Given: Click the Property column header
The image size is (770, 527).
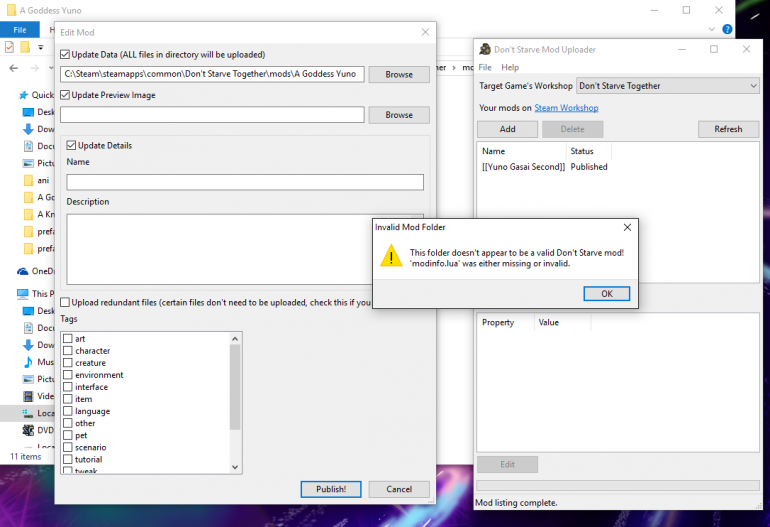Looking at the screenshot, I should coord(505,323).
